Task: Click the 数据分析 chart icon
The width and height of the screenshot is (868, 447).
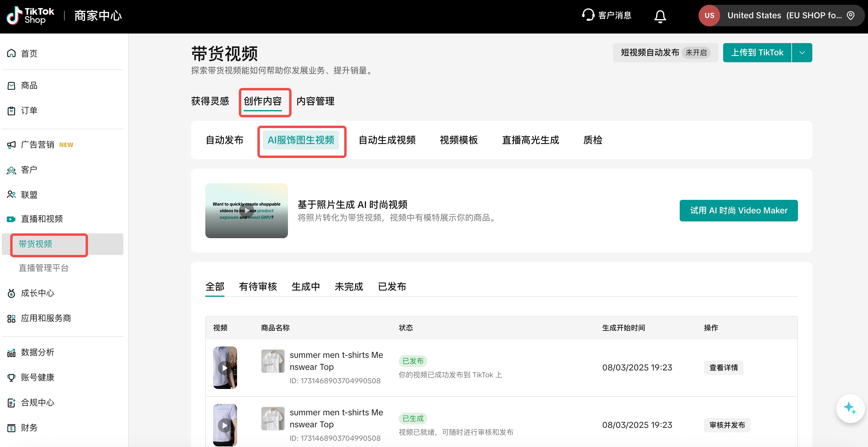Action: 11,352
